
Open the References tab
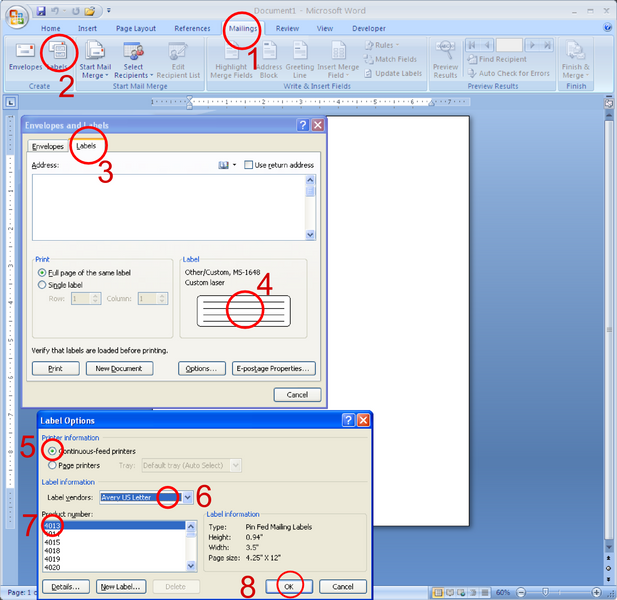coord(192,29)
